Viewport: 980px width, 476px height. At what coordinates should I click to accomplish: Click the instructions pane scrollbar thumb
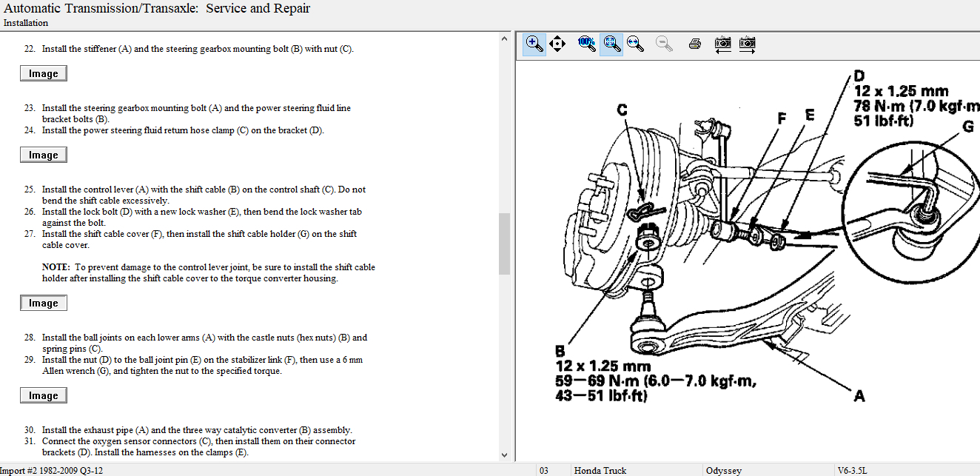click(x=505, y=244)
